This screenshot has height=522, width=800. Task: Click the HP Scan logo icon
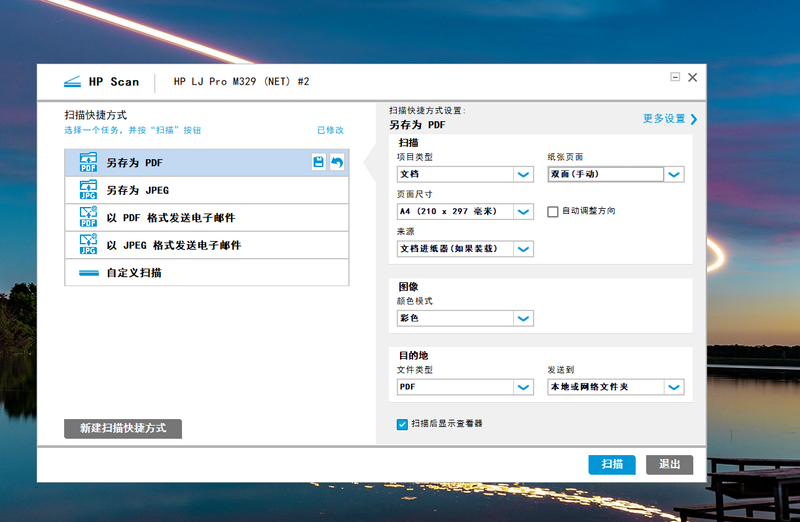(71, 81)
